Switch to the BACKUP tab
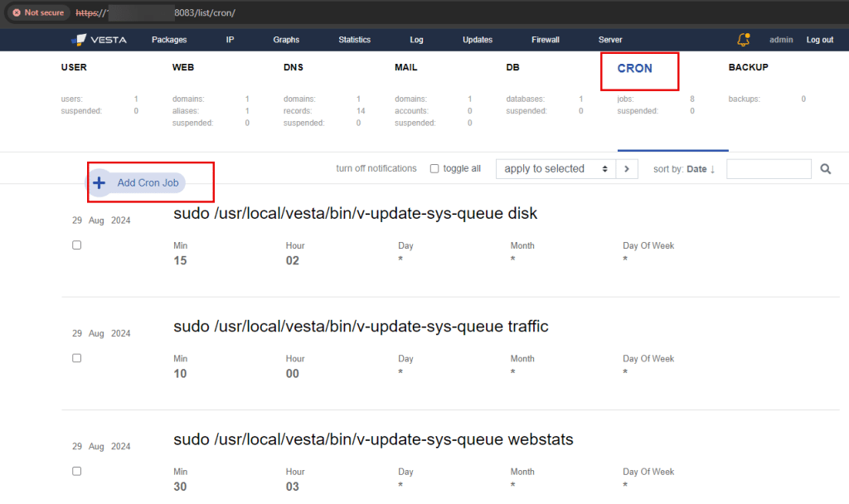Screen dimensions: 849x504 click(749, 67)
